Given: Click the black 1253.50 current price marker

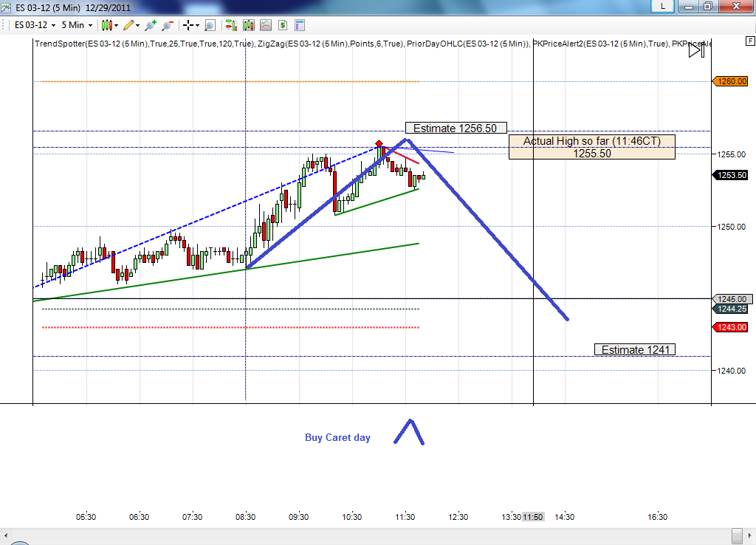Looking at the screenshot, I should (731, 175).
